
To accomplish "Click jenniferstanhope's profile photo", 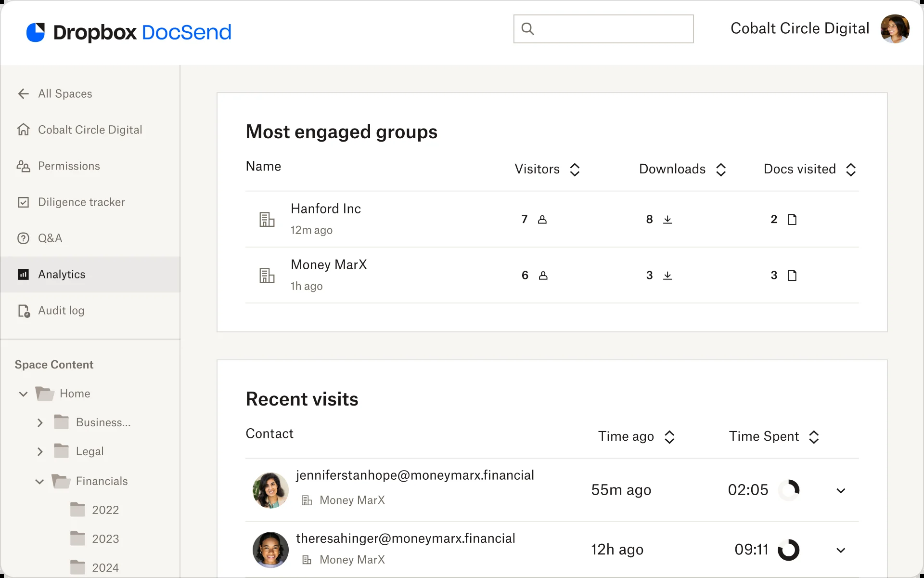I will [270, 490].
